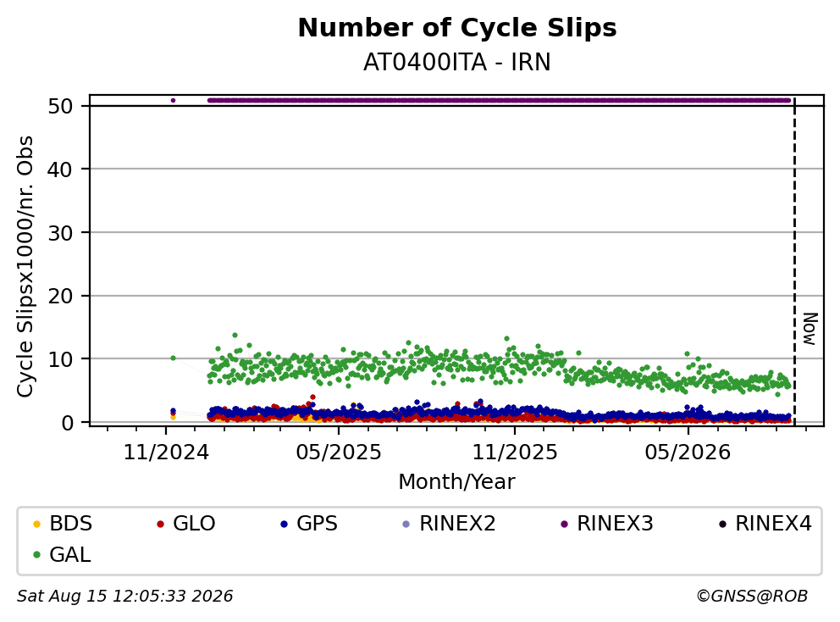Click the RINEX3 purple legend marker

(564, 524)
